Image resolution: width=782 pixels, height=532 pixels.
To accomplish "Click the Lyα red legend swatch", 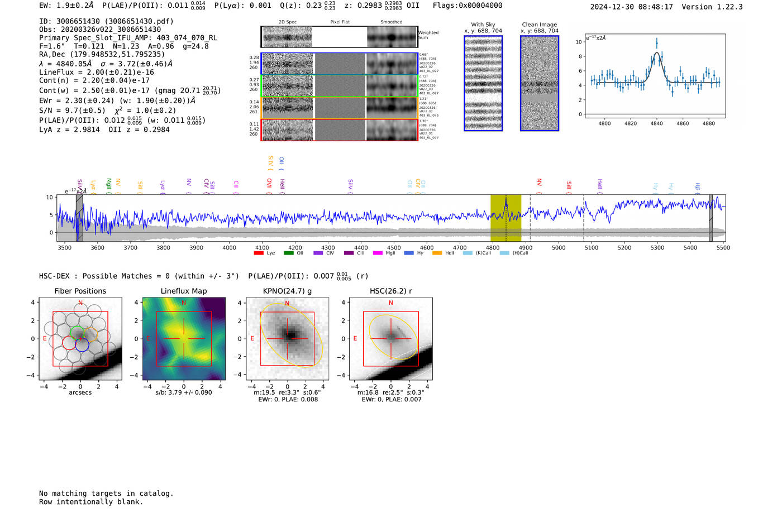I will pos(258,253).
